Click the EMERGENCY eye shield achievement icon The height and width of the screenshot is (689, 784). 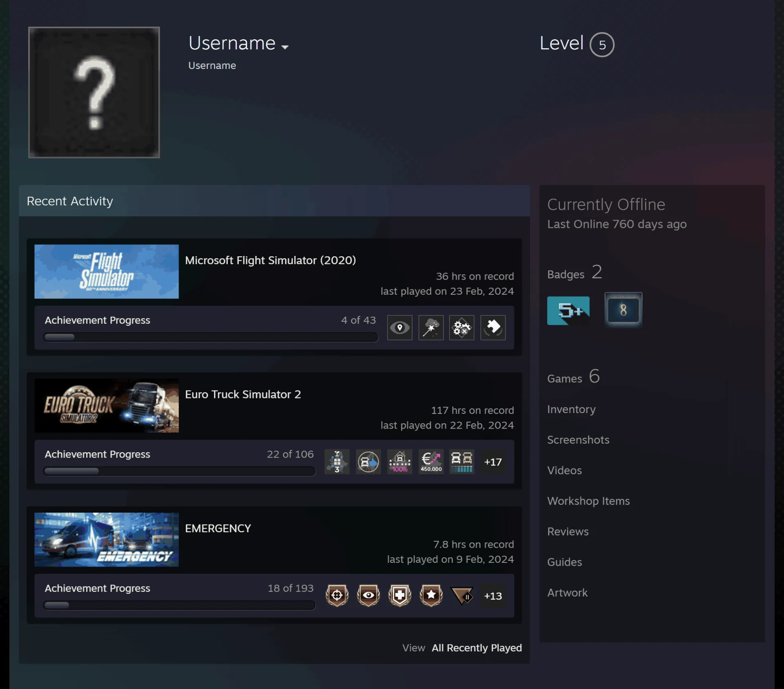[x=368, y=596]
